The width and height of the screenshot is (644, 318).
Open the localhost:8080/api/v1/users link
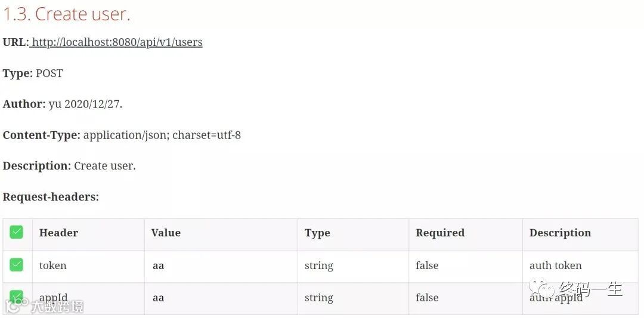pos(117,42)
